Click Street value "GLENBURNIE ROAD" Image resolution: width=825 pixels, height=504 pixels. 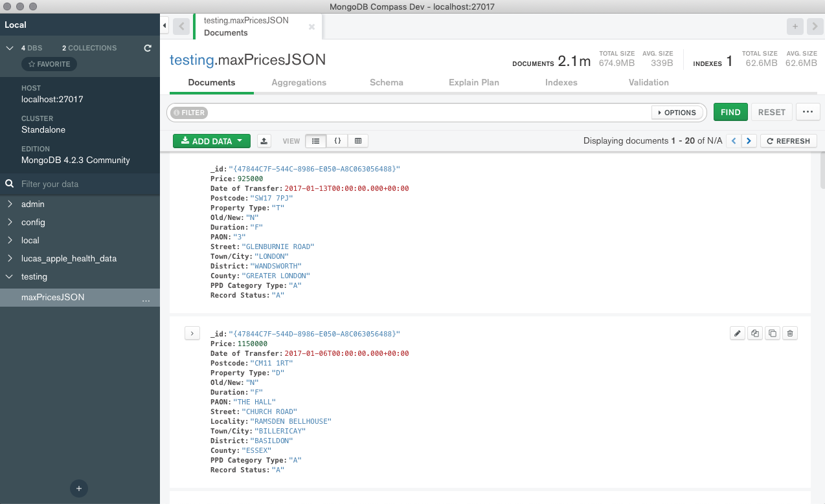click(x=278, y=247)
